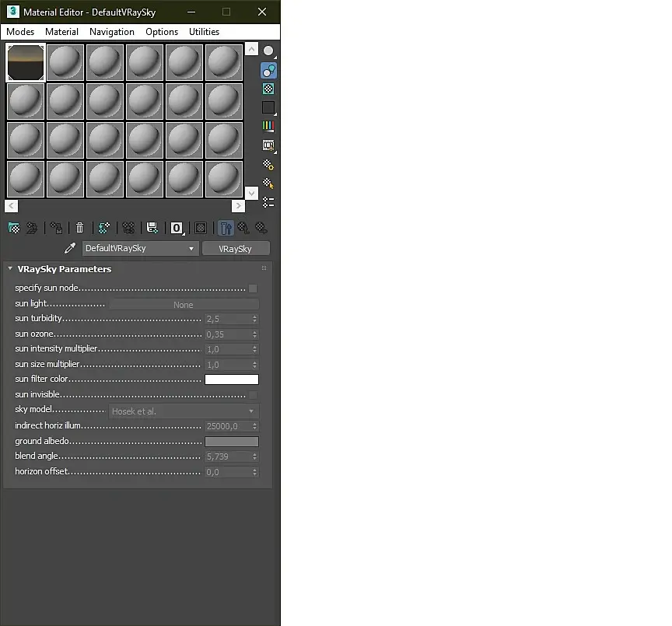The height and width of the screenshot is (626, 672).
Task: Click the sun light None button
Action: coord(184,305)
